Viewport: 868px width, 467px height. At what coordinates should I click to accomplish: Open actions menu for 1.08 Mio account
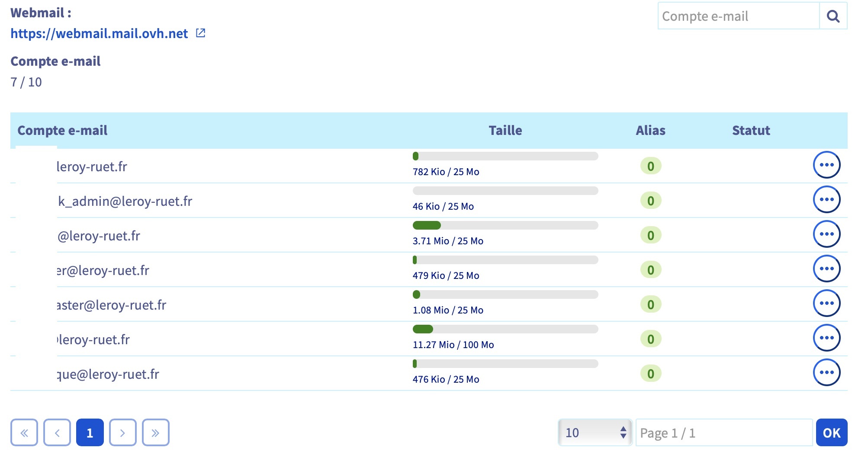826,304
